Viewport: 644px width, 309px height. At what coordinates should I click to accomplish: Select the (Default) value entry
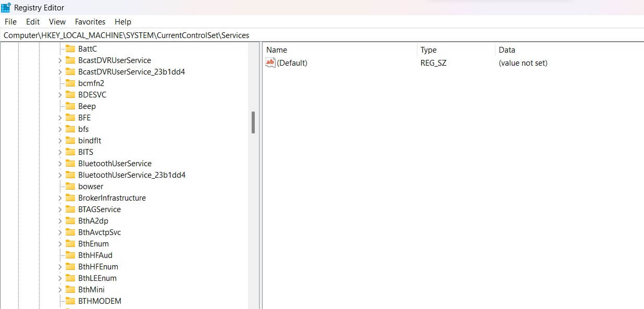point(294,63)
